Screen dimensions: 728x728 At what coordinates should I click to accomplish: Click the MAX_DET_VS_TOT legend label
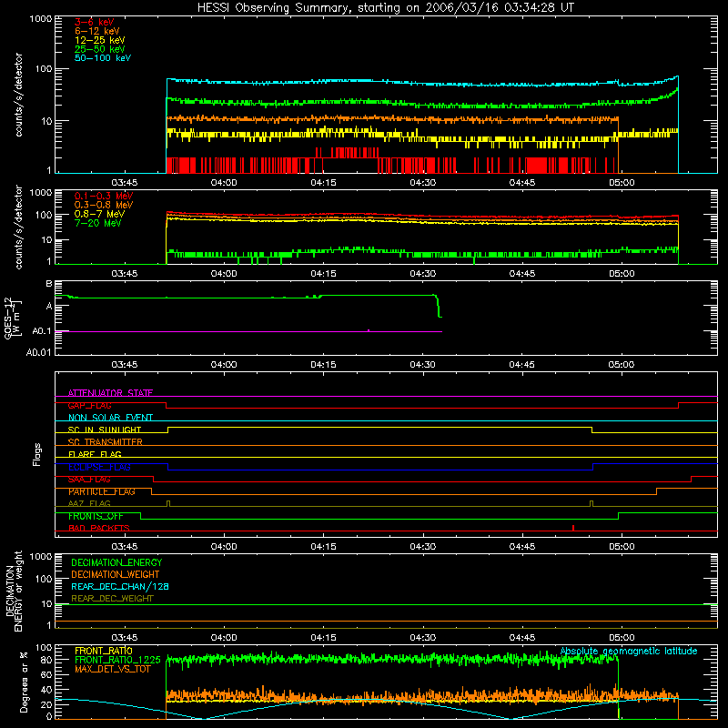click(113, 669)
